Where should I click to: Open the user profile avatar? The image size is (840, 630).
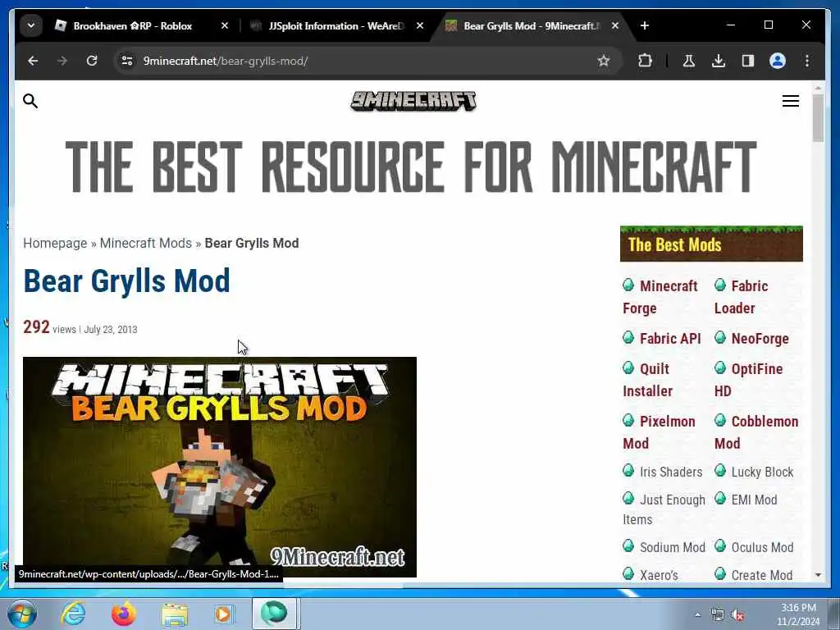pos(778,61)
